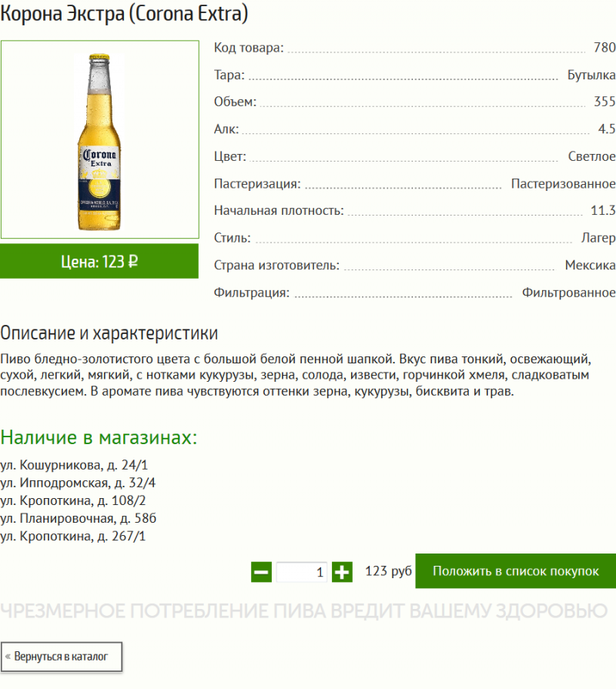
Task: Click the plus quantity button
Action: coord(342,572)
